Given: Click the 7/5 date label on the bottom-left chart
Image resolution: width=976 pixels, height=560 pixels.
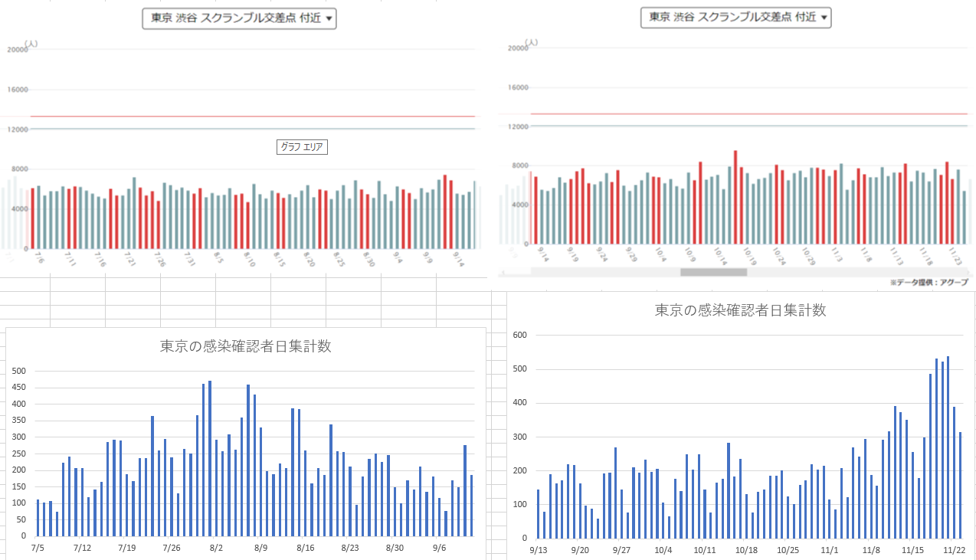Looking at the screenshot, I should 36,548.
